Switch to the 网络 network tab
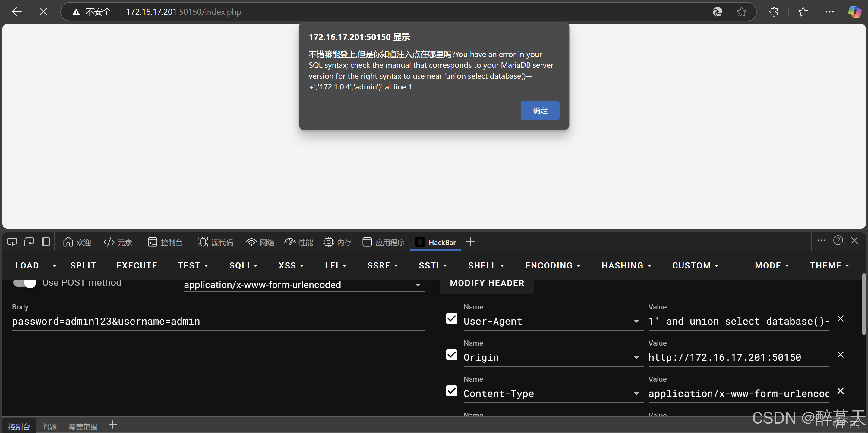The image size is (868, 433). pos(260,243)
